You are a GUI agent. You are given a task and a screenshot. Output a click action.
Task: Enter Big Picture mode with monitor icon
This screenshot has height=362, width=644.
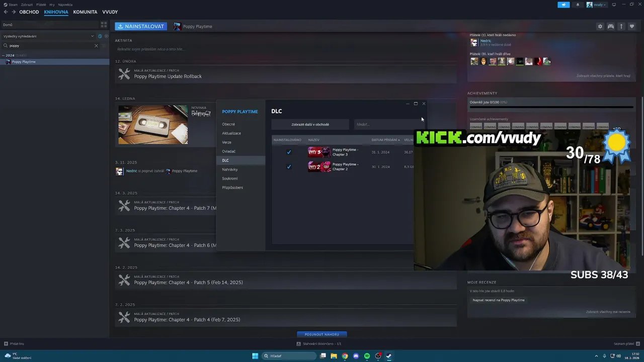coord(613,5)
